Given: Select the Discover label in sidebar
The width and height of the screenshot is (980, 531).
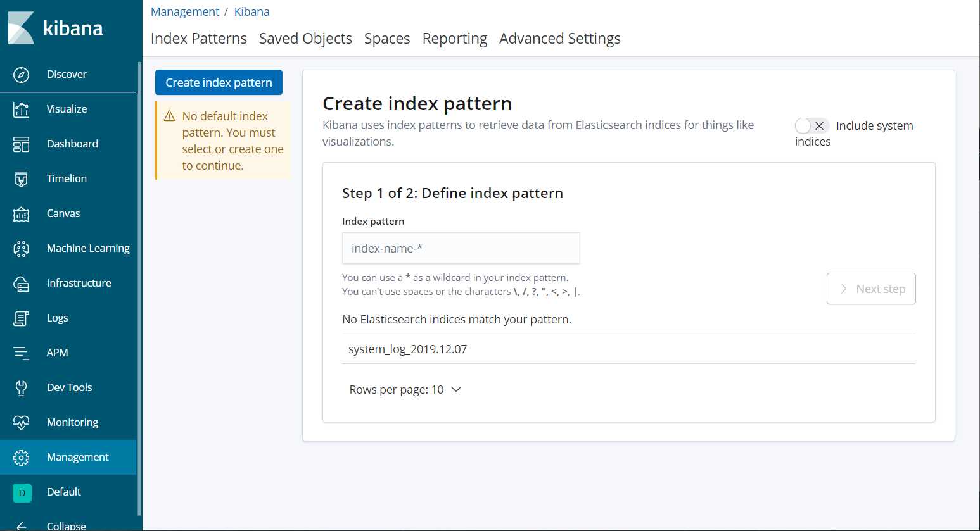Looking at the screenshot, I should [x=67, y=74].
